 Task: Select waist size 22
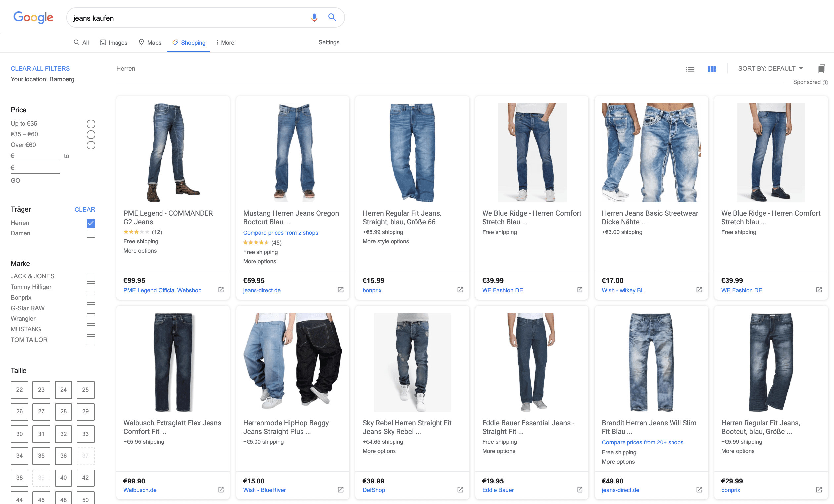(x=19, y=390)
